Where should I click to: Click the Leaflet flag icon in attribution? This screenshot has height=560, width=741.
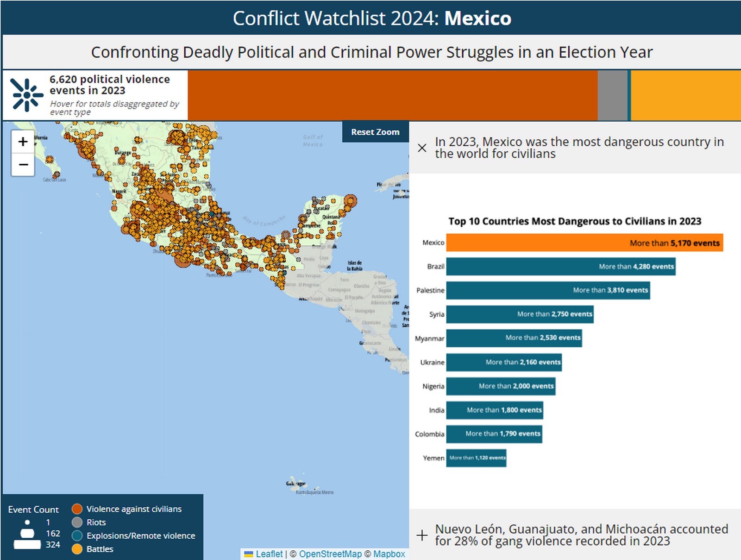point(249,554)
